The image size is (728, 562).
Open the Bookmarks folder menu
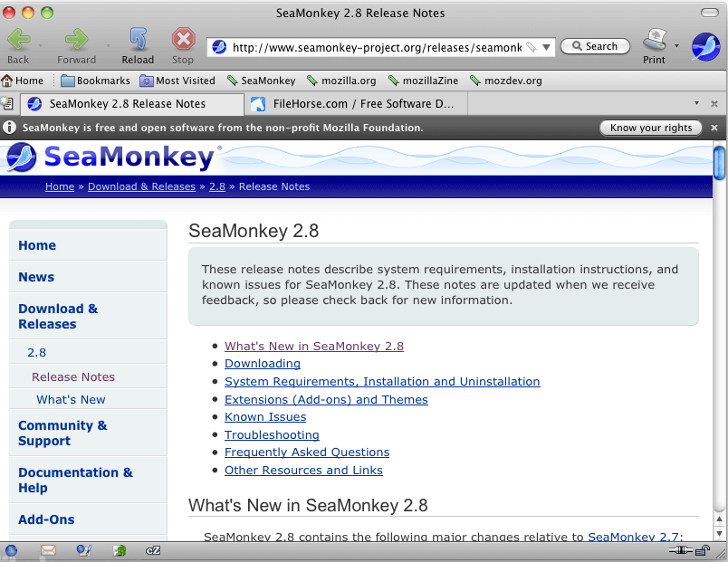(x=96, y=81)
